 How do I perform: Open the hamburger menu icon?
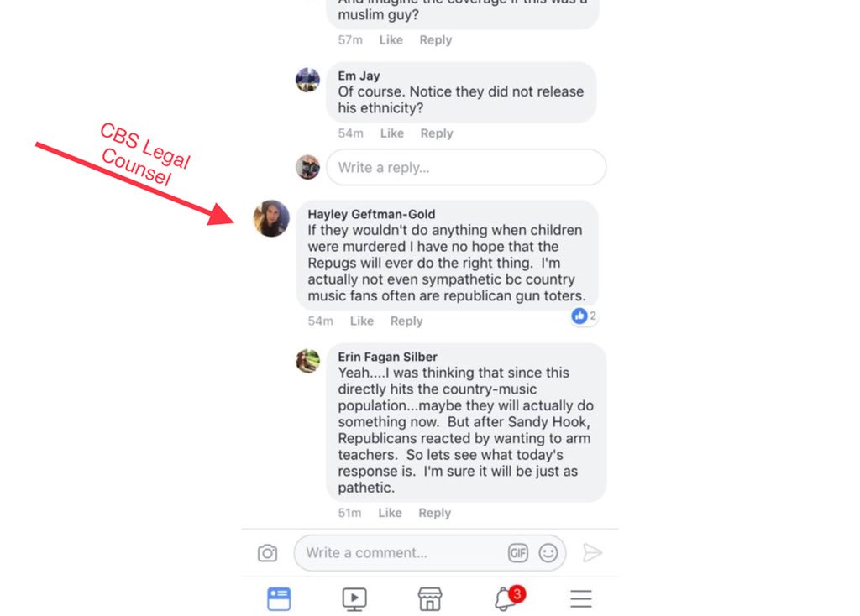point(581,598)
